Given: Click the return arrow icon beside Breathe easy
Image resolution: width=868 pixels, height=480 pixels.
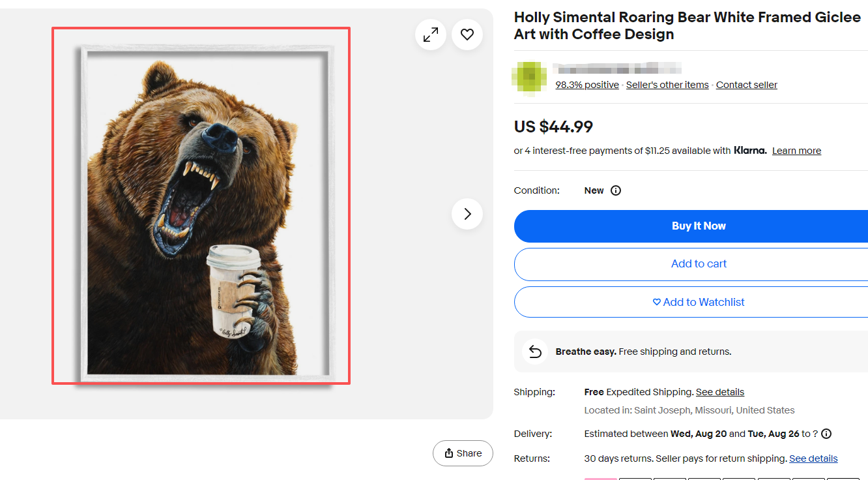Looking at the screenshot, I should 535,352.
